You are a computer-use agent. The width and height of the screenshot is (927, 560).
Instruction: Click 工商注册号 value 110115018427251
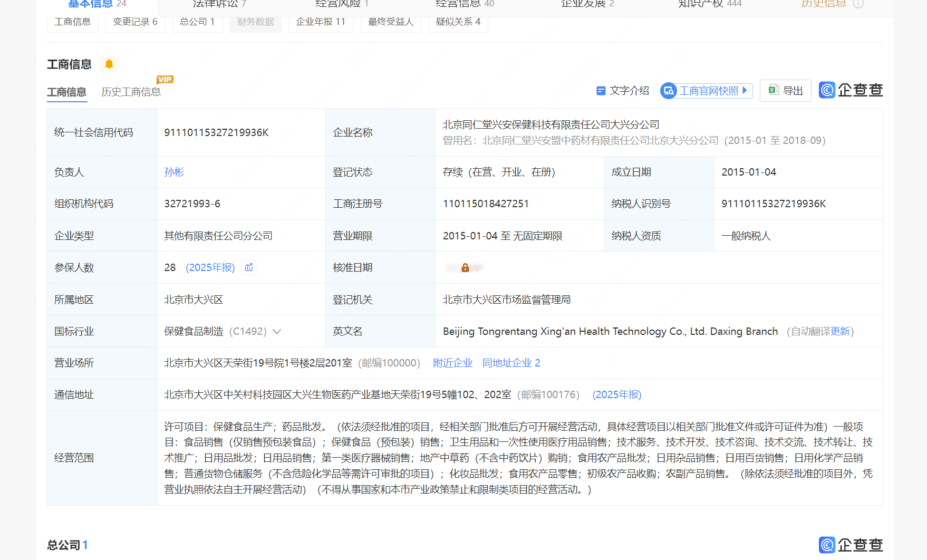pyautogui.click(x=486, y=204)
